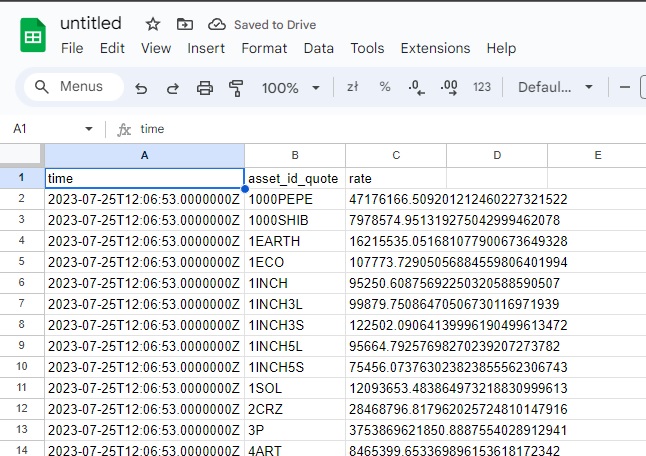Click empty cell D1

point(497,178)
